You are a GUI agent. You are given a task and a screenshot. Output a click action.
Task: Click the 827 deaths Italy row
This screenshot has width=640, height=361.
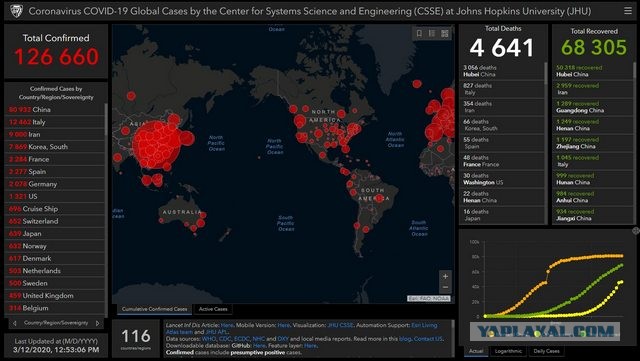502,89
